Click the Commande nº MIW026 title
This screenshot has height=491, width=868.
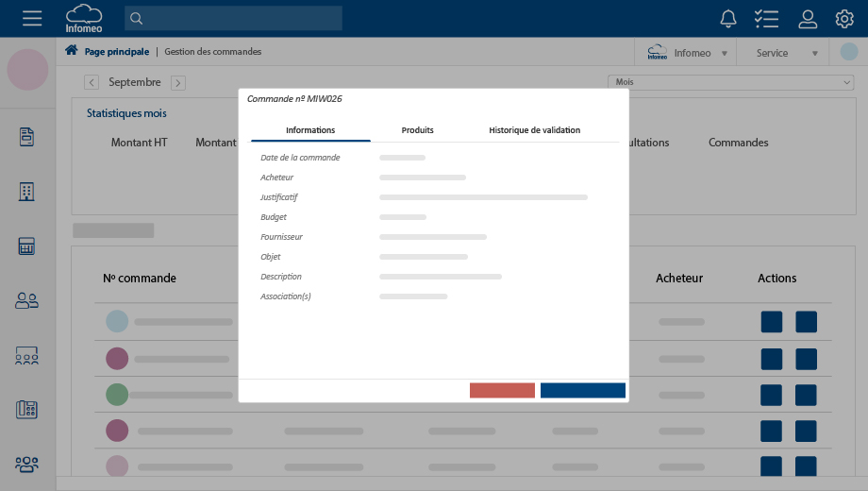(294, 98)
